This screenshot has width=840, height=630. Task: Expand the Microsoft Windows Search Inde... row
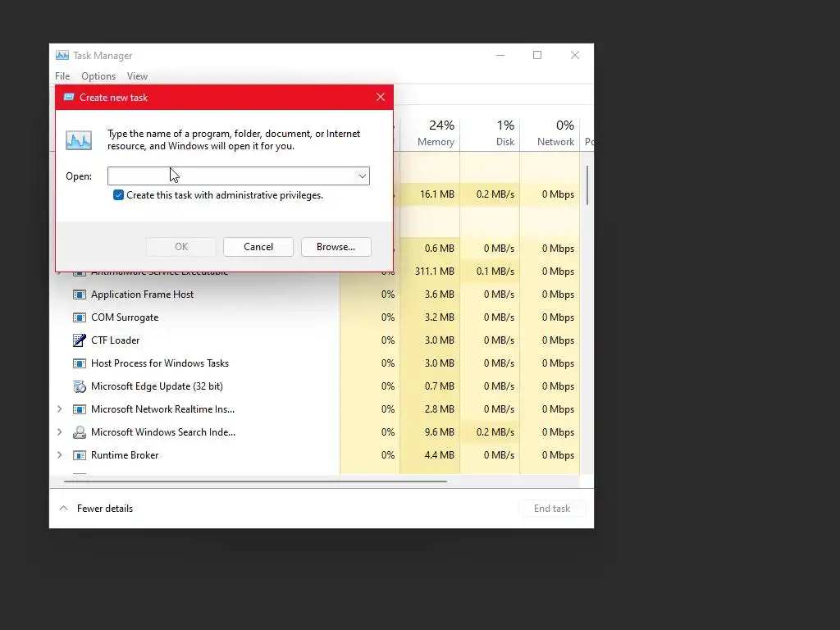click(x=59, y=432)
